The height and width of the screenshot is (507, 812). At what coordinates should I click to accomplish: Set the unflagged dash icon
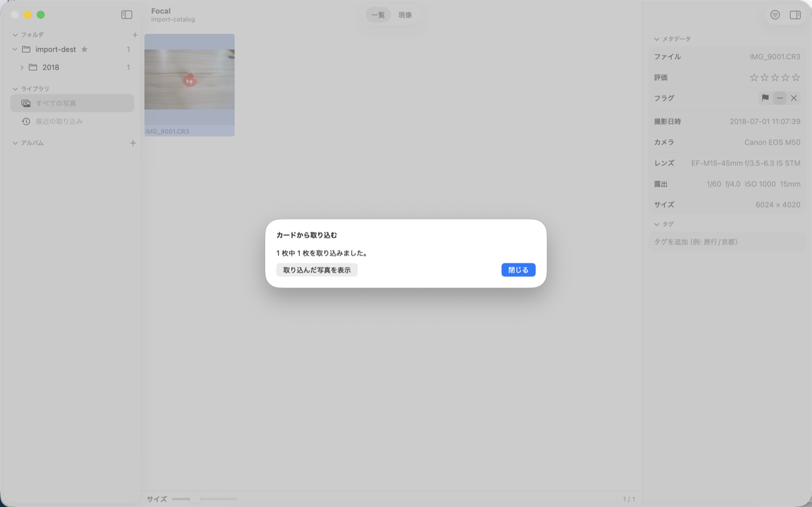click(780, 98)
